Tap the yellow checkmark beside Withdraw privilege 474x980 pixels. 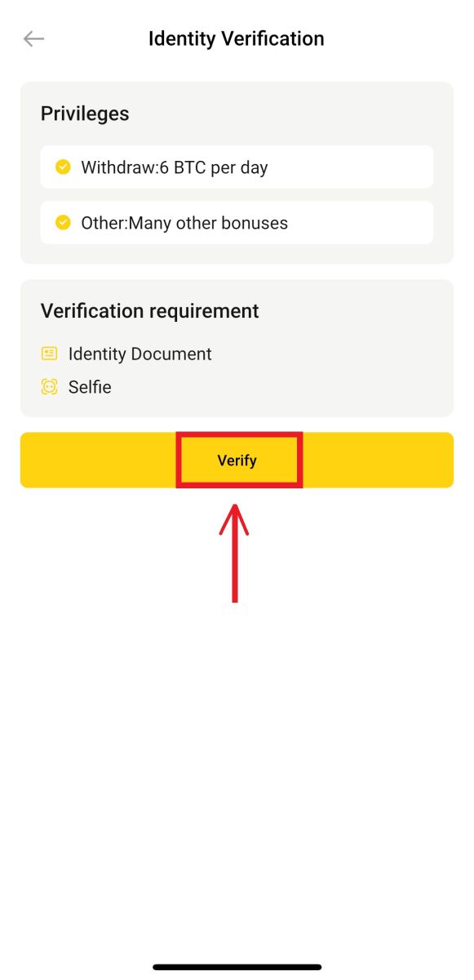(x=63, y=166)
